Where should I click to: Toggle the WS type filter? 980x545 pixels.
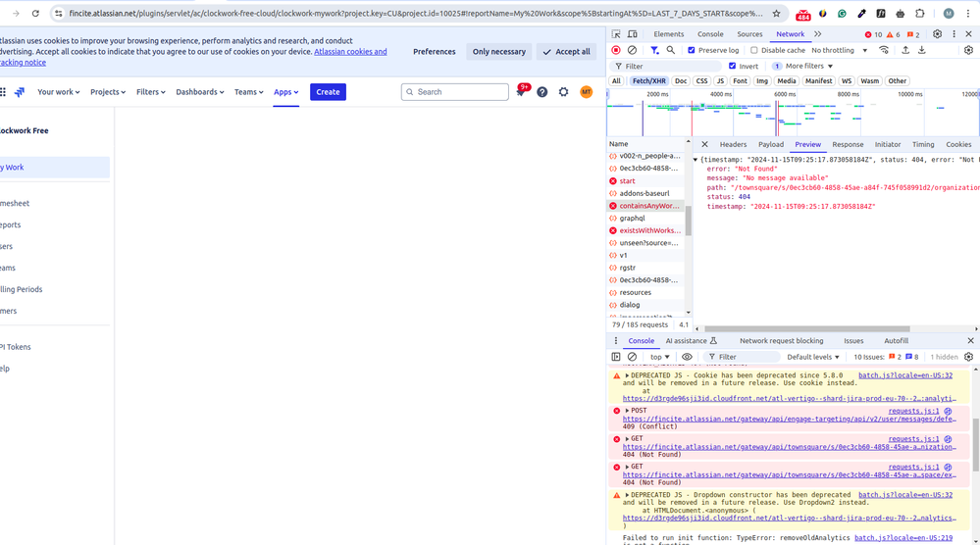[847, 81]
